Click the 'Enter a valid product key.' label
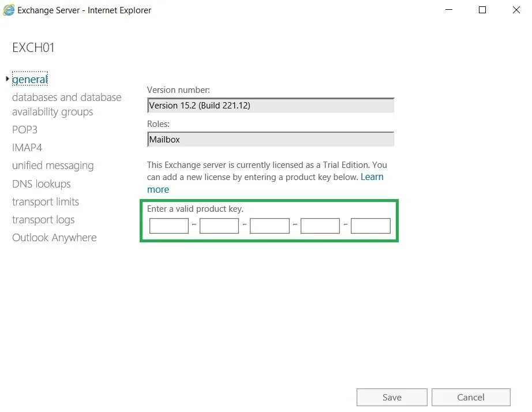 [x=195, y=209]
